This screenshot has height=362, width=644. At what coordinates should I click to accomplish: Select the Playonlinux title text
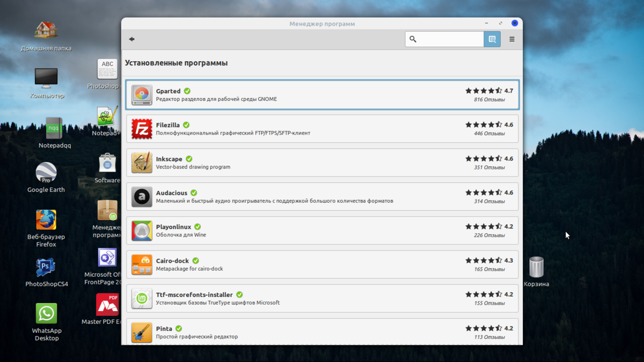tap(173, 227)
